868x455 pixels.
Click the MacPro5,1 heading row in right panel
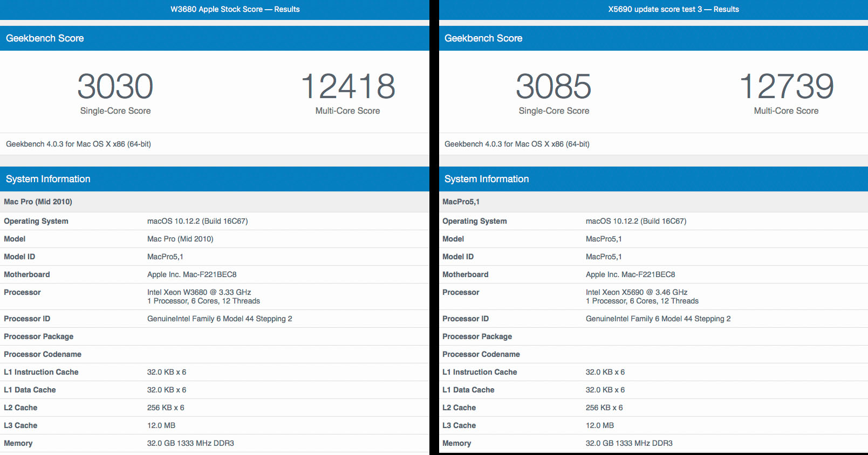click(653, 202)
